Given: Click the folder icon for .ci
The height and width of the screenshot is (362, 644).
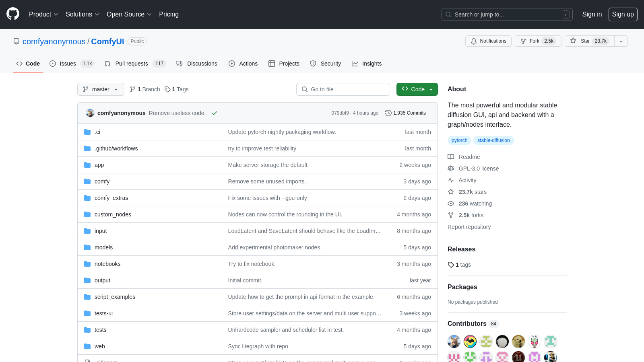Looking at the screenshot, I should 87,132.
